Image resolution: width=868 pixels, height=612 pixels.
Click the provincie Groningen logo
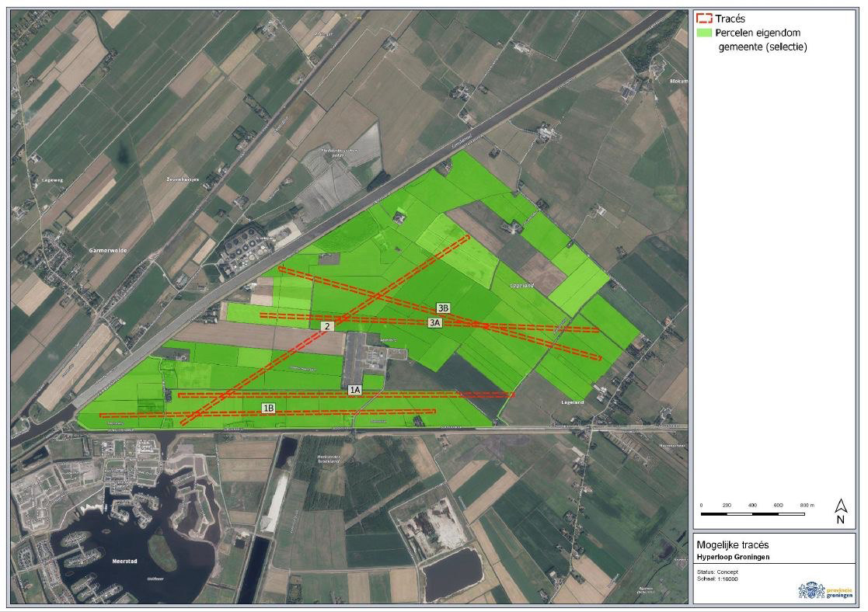click(x=825, y=590)
